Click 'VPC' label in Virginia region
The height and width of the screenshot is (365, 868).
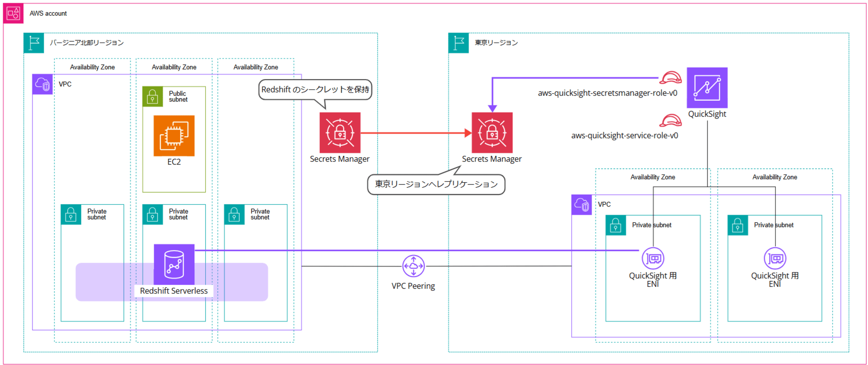[x=65, y=84]
